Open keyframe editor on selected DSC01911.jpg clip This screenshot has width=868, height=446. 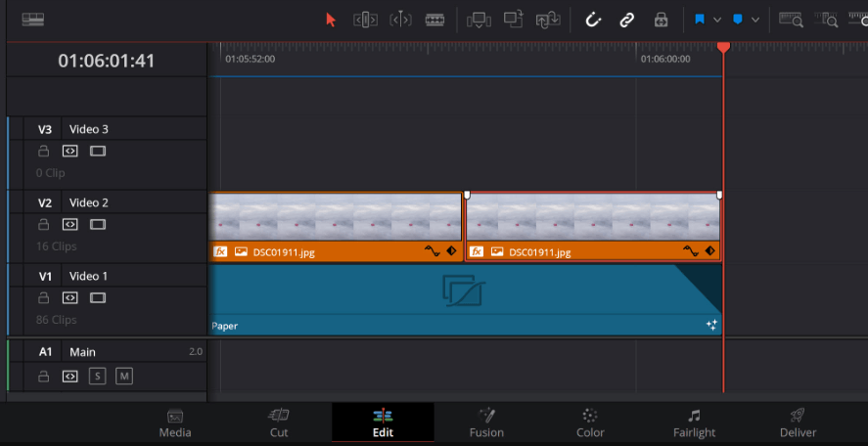click(709, 251)
